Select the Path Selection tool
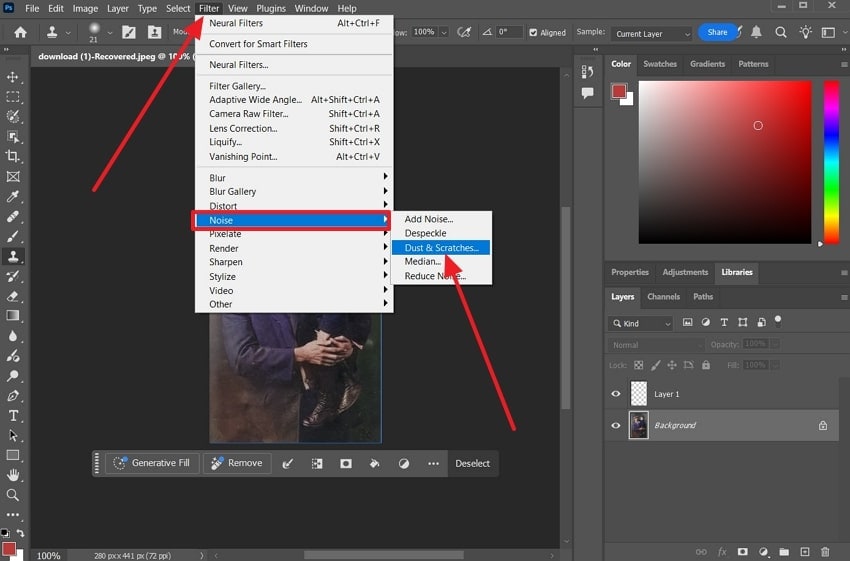The height and width of the screenshot is (561, 850). point(12,435)
